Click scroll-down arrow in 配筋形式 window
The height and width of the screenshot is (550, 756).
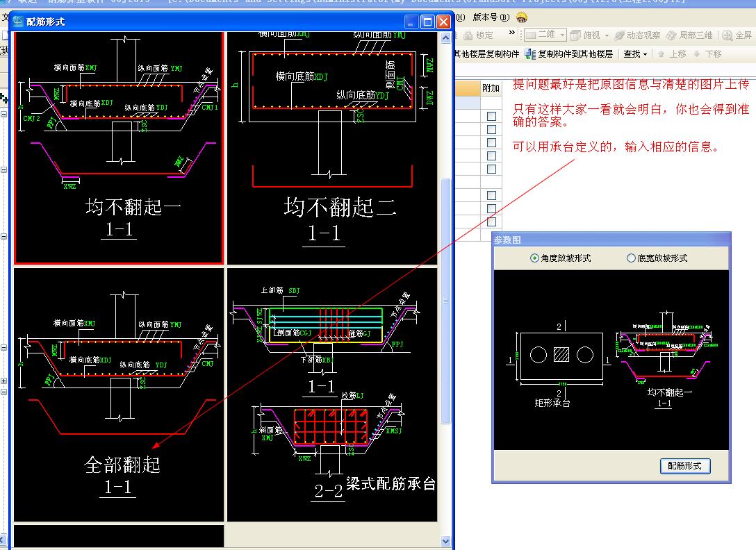pos(445,540)
